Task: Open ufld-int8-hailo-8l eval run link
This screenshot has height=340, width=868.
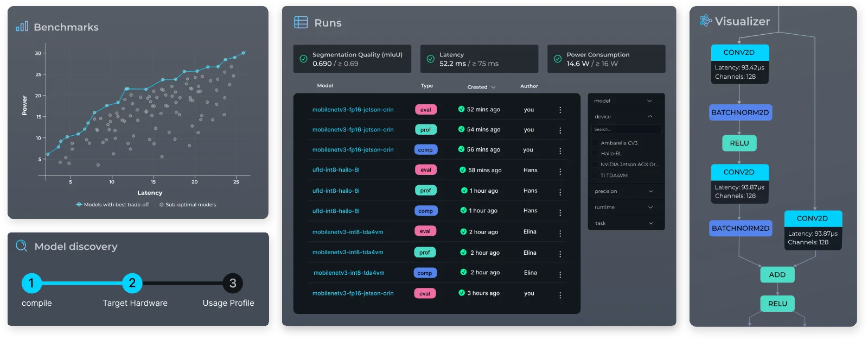Action: click(x=336, y=170)
